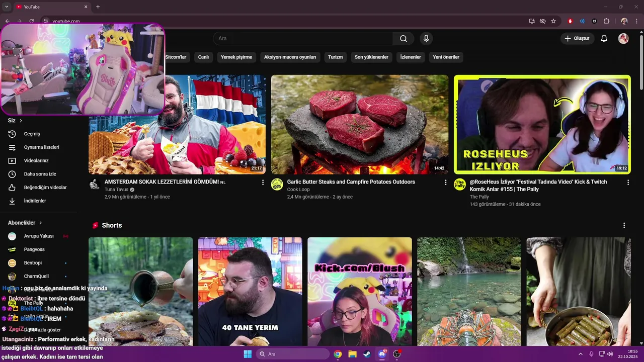Select the Son yüklenenler filter chip
This screenshot has height=362, width=644.
(x=371, y=57)
